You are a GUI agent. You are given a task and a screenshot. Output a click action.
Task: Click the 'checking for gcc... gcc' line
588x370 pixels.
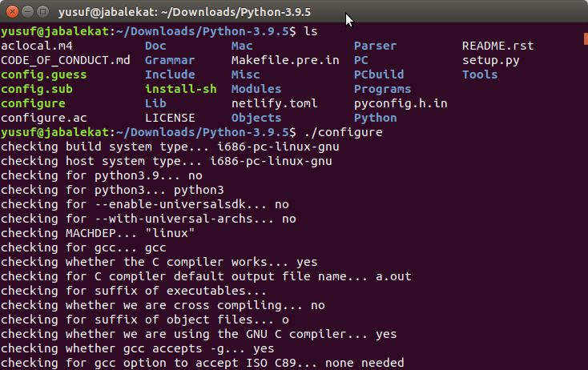pyautogui.click(x=83, y=247)
